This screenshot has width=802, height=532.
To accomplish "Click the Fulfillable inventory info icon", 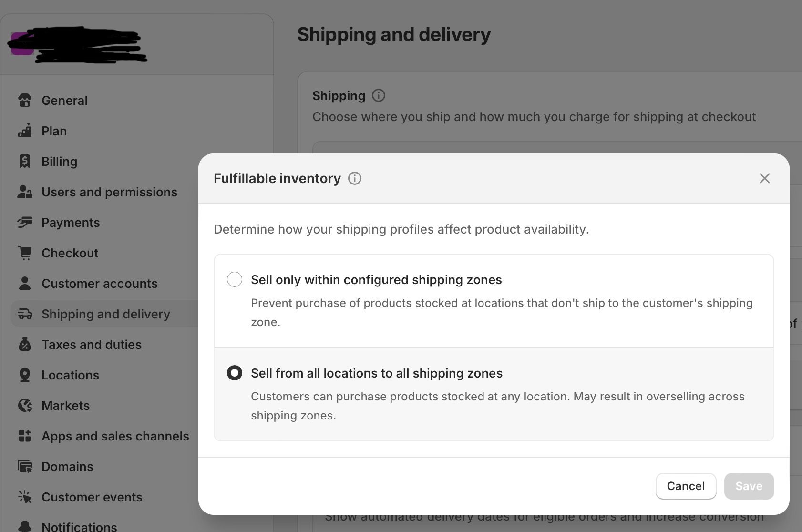I will click(355, 178).
